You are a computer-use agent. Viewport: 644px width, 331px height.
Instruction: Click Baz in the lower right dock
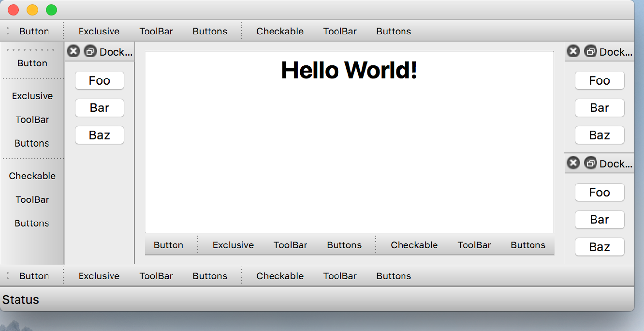tap(600, 247)
